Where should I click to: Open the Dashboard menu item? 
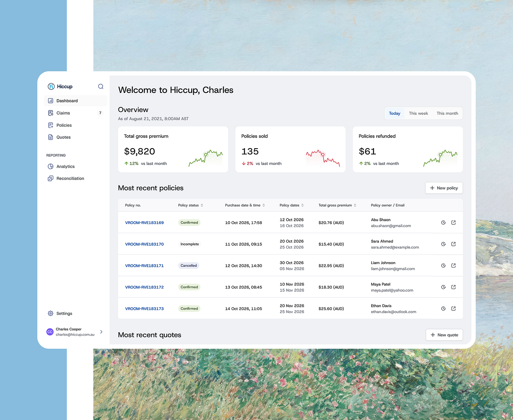click(x=67, y=100)
